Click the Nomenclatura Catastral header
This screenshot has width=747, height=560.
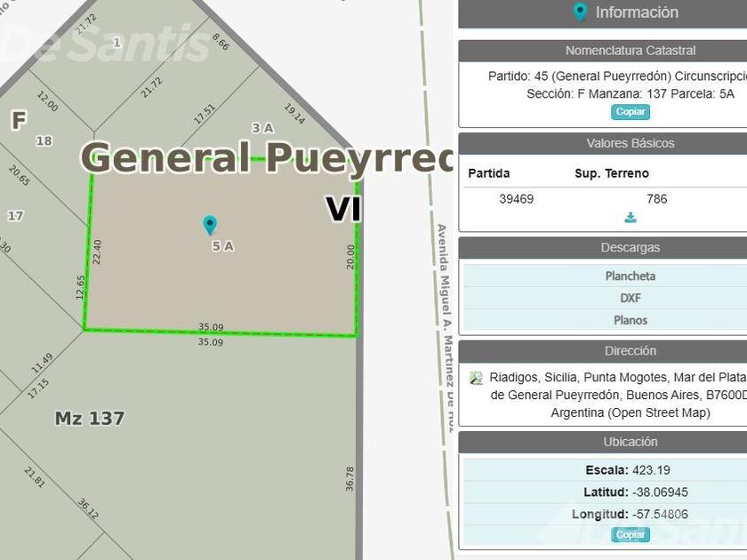tap(603, 51)
